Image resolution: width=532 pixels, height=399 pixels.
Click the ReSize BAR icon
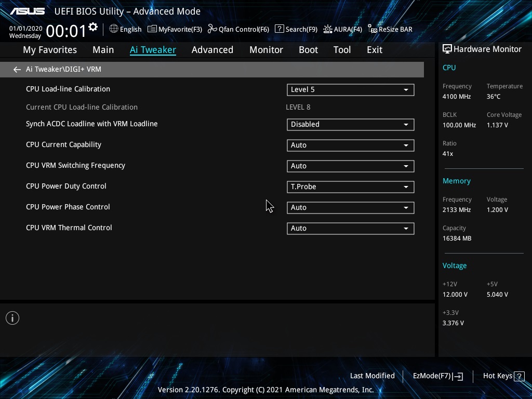click(372, 29)
